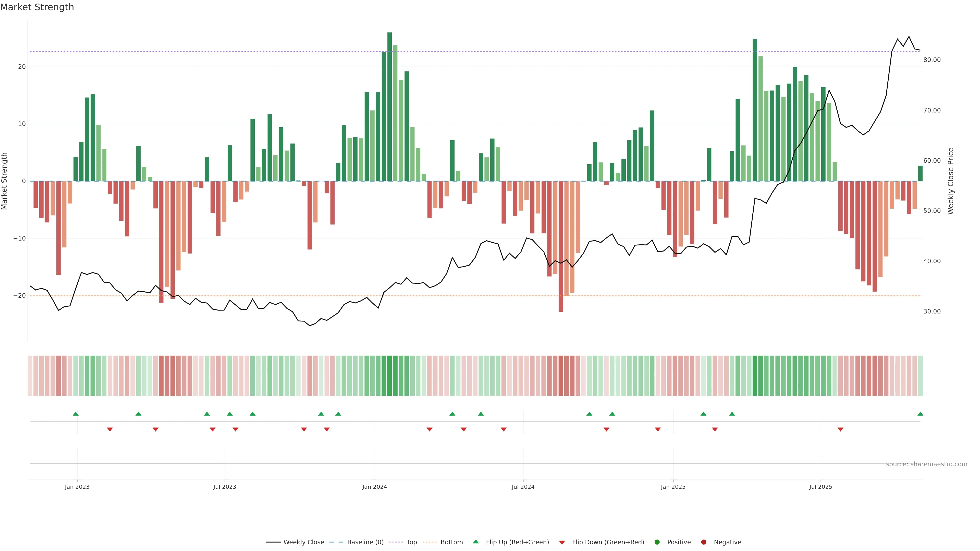Click the dark red Negative circle in legend
Image resolution: width=980 pixels, height=551 pixels.
(703, 542)
